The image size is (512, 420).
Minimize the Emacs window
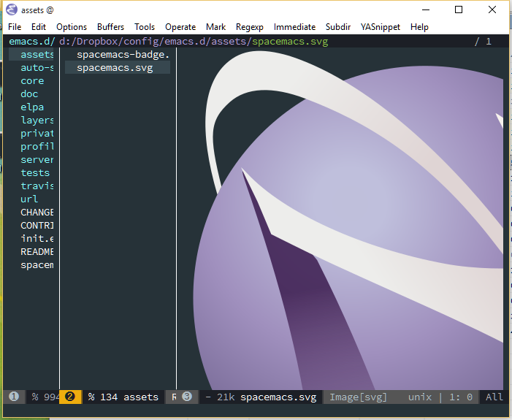click(x=426, y=9)
